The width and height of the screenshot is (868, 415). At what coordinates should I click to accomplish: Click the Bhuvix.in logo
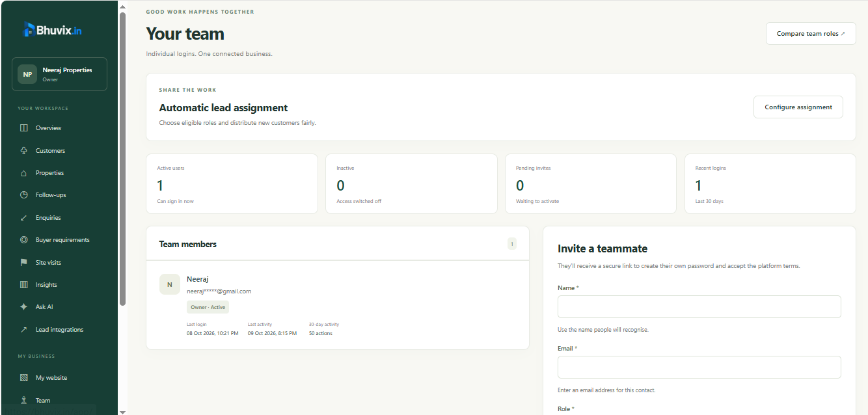[53, 29]
